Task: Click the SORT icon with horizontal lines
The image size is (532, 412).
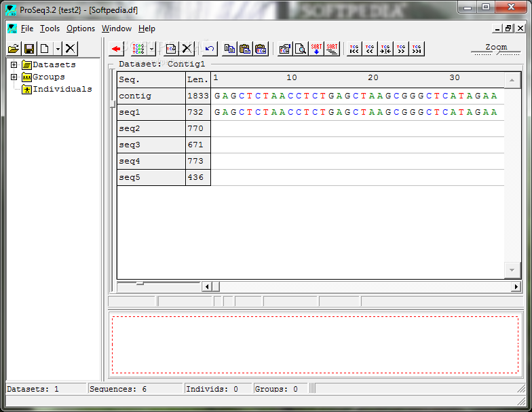Action: (332, 49)
